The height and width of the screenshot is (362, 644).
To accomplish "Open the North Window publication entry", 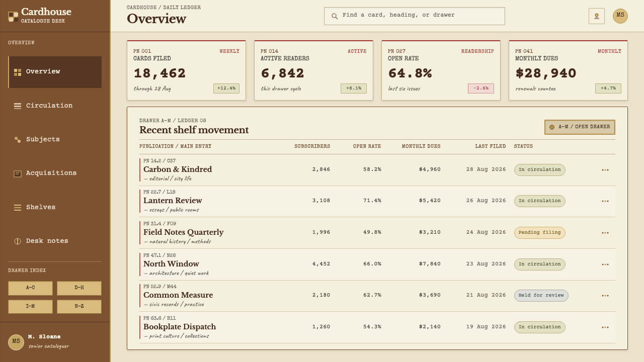I will click(171, 264).
